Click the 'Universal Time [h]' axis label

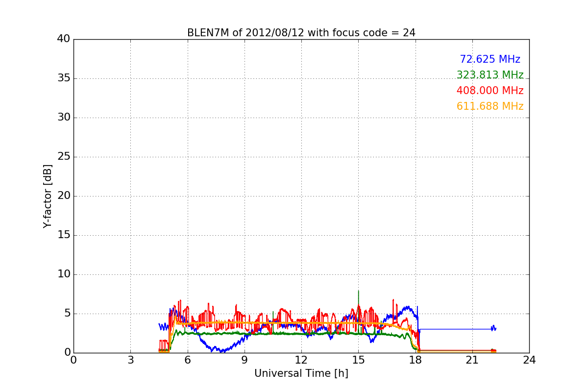(301, 373)
